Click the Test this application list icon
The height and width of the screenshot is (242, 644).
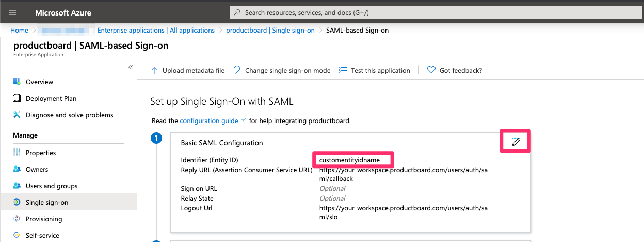click(343, 70)
